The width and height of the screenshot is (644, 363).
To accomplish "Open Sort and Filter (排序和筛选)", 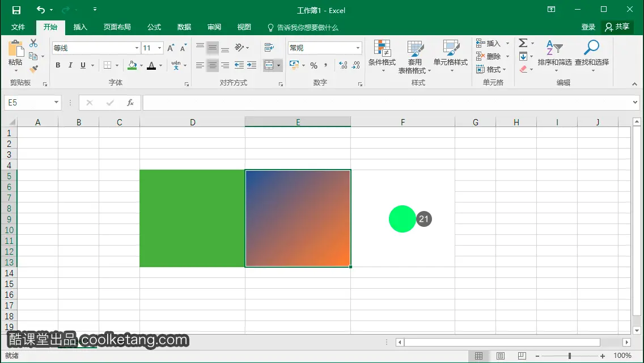I will [554, 56].
